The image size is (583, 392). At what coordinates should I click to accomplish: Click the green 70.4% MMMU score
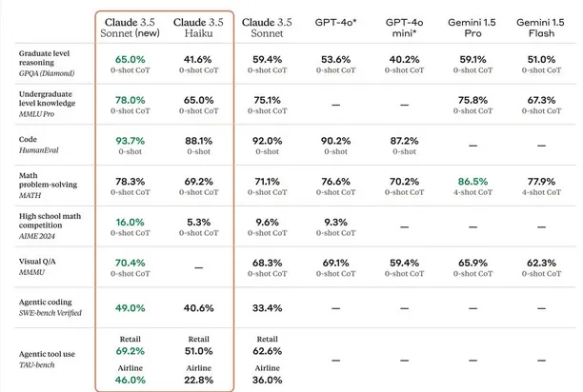point(130,261)
